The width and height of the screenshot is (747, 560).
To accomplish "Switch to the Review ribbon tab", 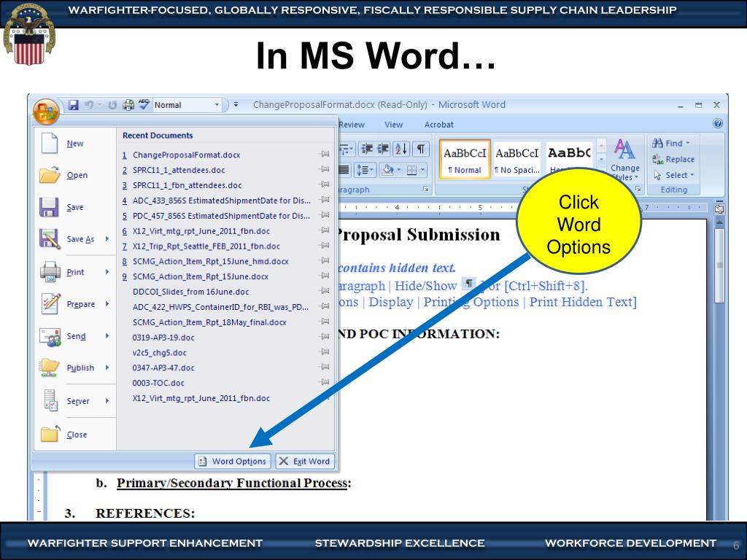I will pos(352,125).
